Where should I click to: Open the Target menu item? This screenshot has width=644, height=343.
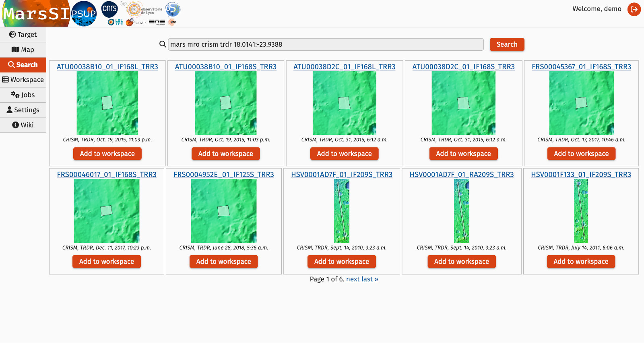tap(23, 35)
